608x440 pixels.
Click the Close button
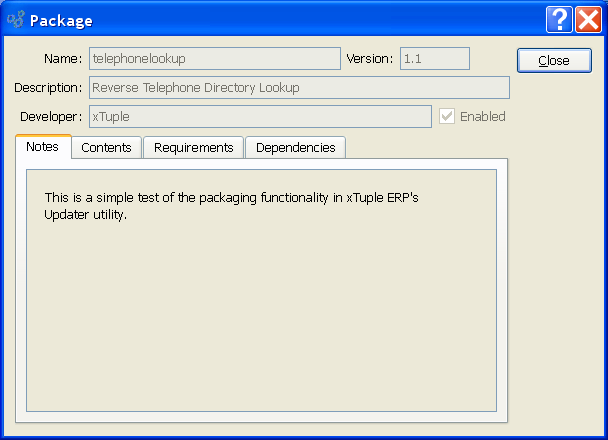(x=554, y=60)
